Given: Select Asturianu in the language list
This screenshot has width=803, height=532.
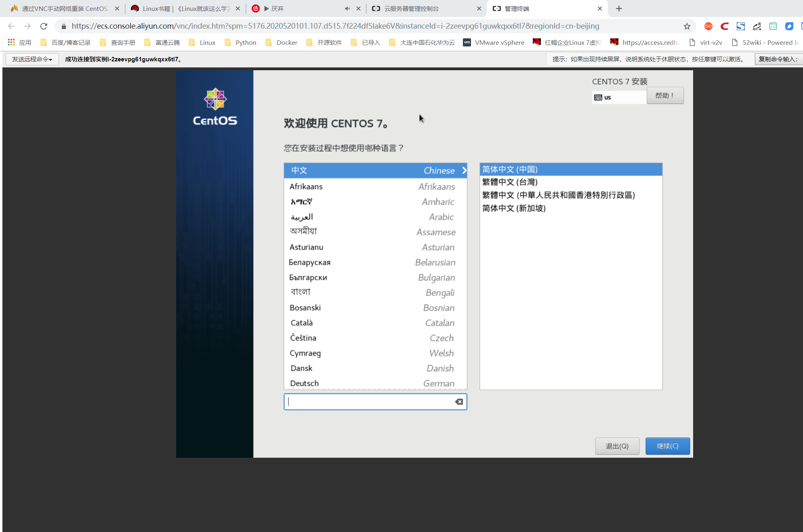Looking at the screenshot, I should click(x=375, y=247).
